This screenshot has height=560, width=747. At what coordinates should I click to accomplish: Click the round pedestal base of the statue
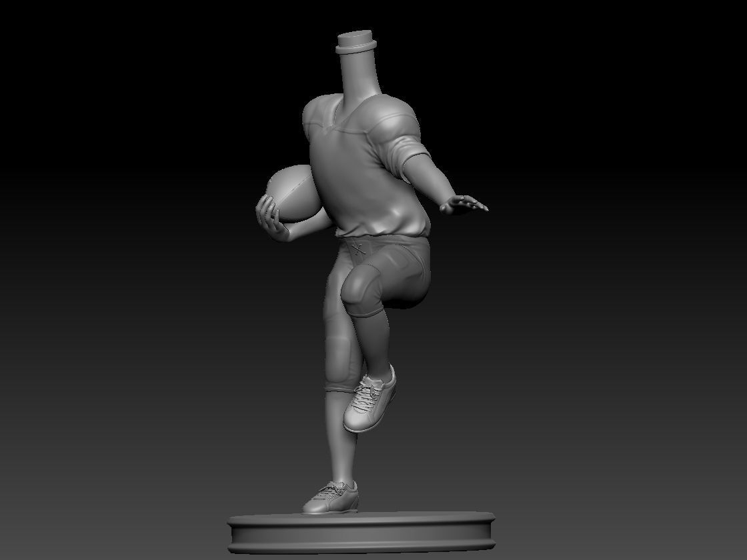361,532
